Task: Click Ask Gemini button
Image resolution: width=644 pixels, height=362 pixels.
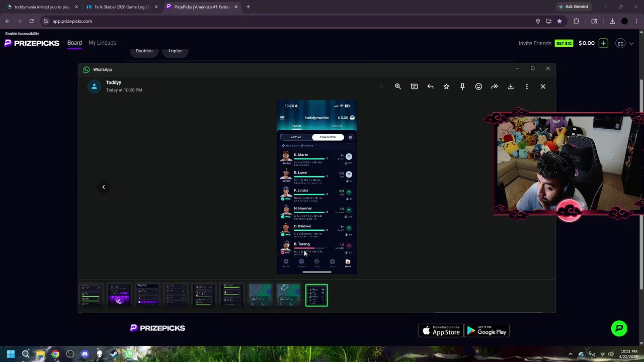Action: [573, 7]
